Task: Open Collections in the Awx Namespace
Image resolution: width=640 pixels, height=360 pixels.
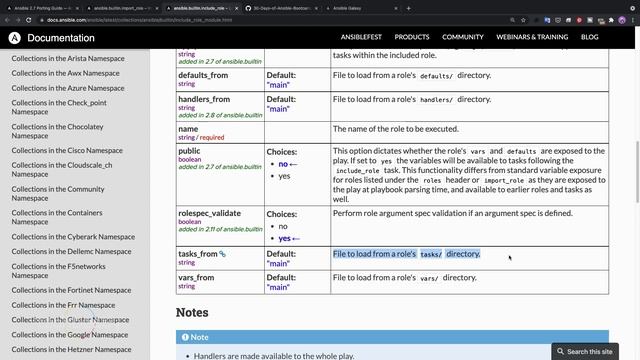Action: point(65,73)
